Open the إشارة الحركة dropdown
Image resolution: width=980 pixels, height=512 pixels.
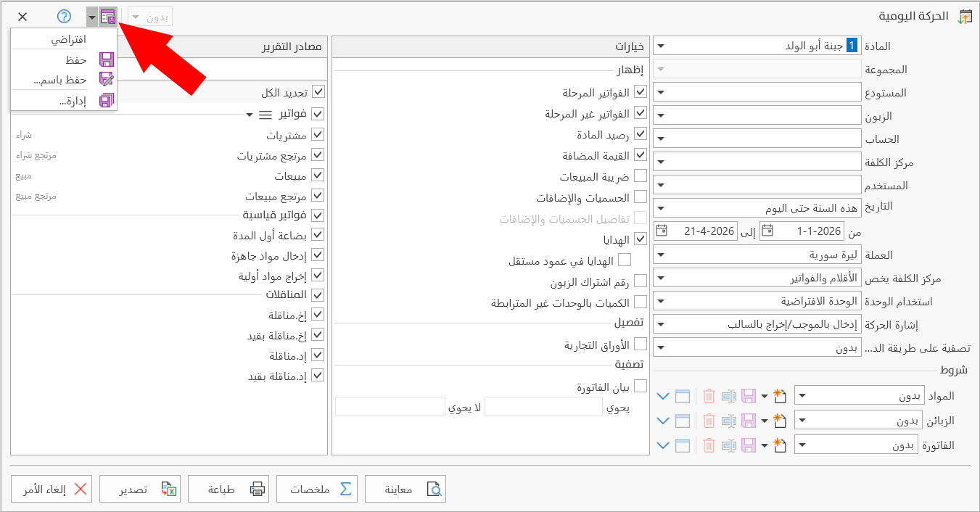click(x=758, y=325)
